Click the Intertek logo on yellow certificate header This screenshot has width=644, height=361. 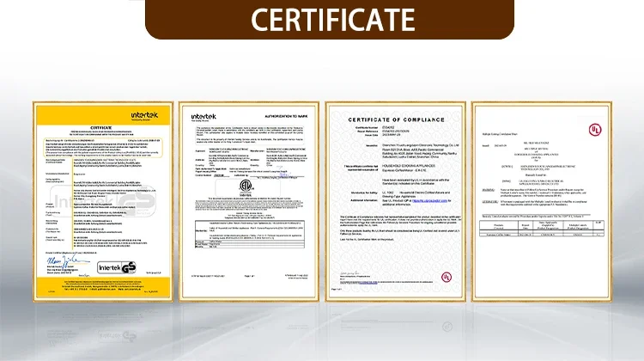click(144, 115)
